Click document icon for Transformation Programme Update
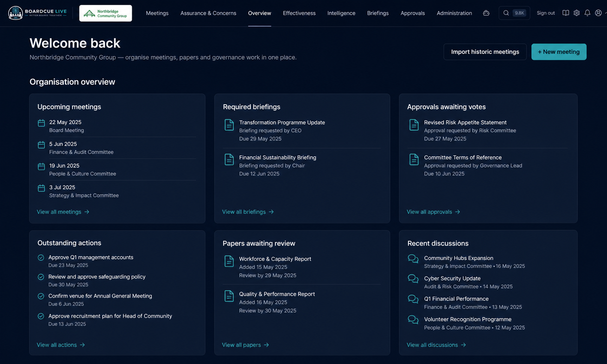The width and height of the screenshot is (607, 364). point(229,125)
